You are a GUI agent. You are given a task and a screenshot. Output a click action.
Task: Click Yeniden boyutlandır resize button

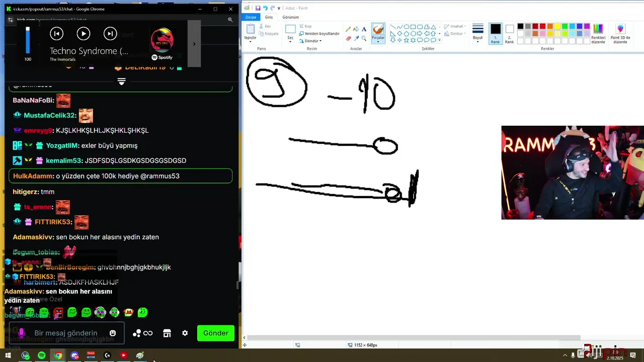pyautogui.click(x=319, y=34)
